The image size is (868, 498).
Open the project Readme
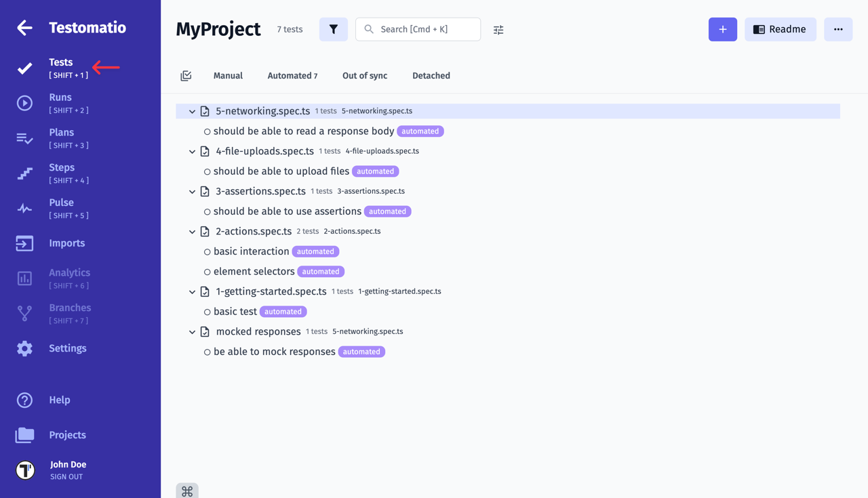pos(781,29)
